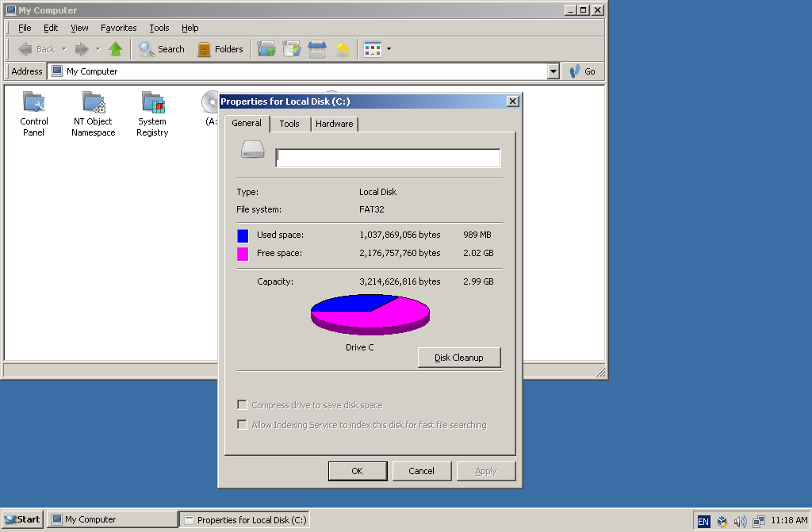Screen dimensions: 812x532
Task: Open the Favorites menu
Action: (119, 28)
